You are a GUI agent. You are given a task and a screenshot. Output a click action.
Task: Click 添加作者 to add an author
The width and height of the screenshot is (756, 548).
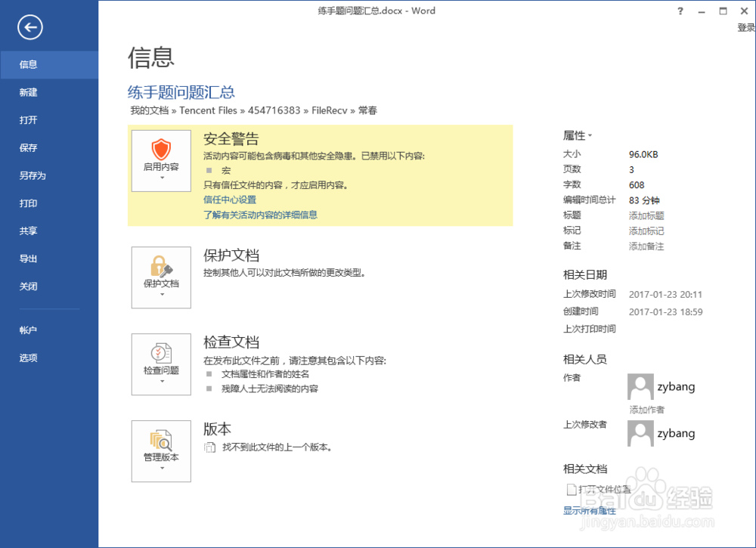coord(646,409)
